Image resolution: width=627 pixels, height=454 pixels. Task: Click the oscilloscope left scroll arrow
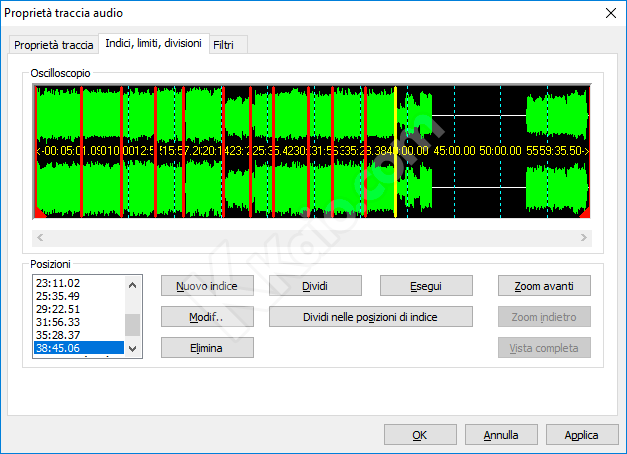coord(40,238)
